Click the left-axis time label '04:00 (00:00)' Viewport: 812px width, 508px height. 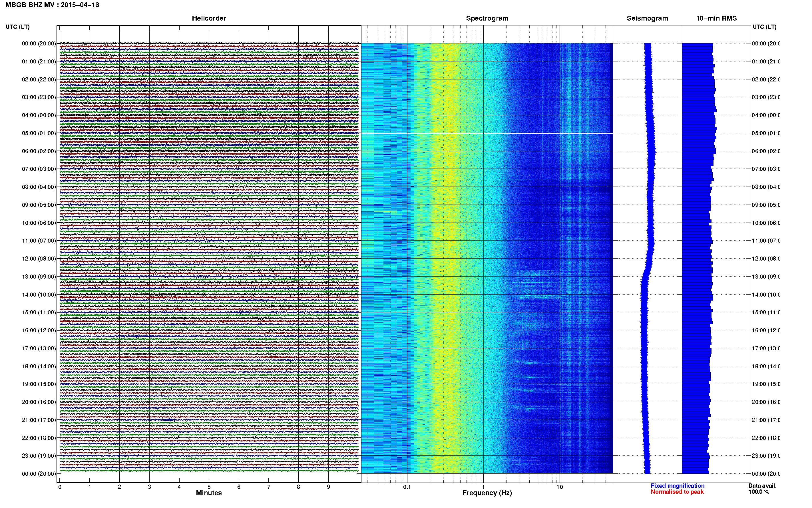click(x=39, y=115)
